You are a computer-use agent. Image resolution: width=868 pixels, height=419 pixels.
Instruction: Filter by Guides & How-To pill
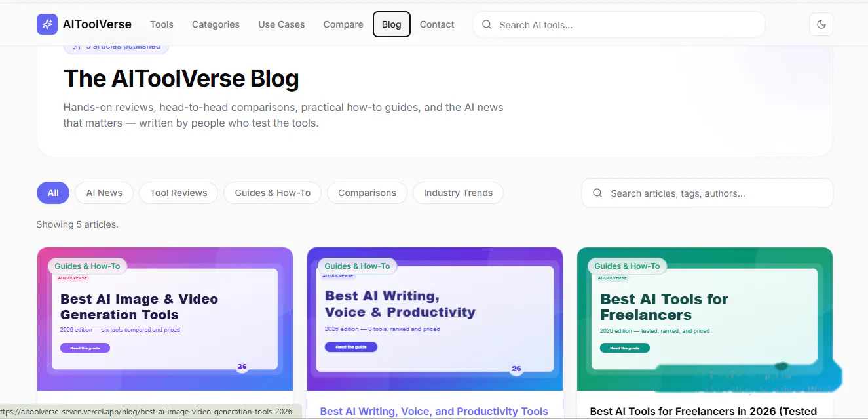[x=273, y=193]
